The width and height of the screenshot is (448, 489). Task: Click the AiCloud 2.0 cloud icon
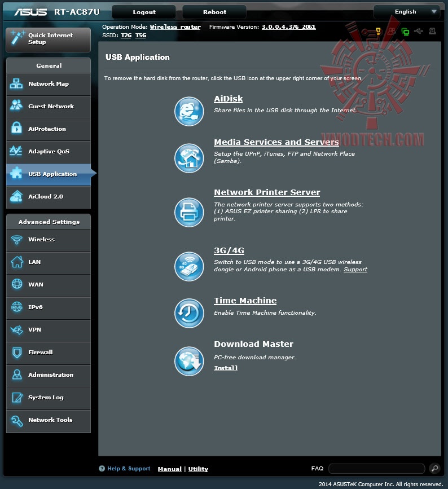coord(16,196)
